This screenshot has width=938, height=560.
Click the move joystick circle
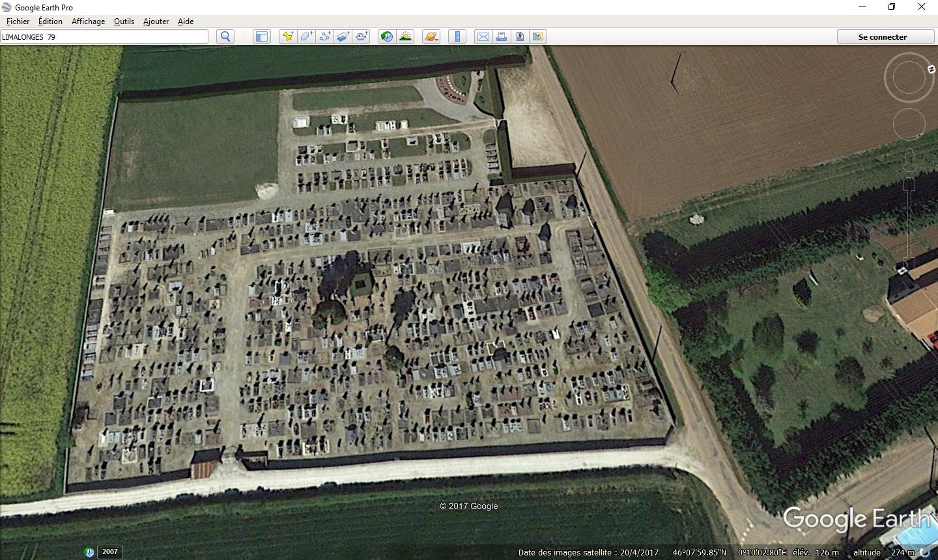[909, 124]
